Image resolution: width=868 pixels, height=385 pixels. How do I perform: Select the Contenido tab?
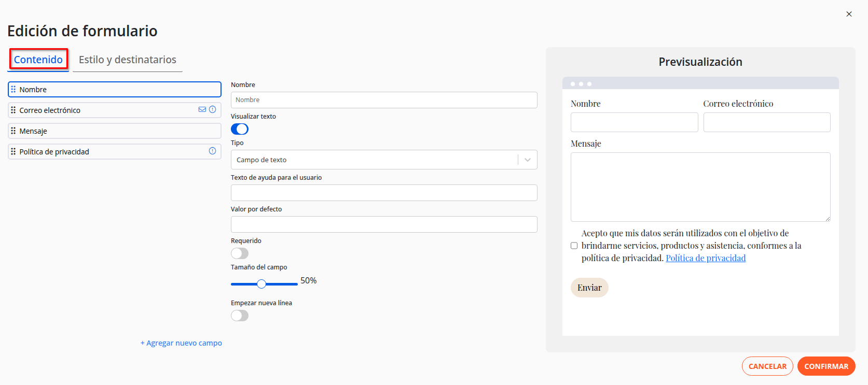point(38,60)
